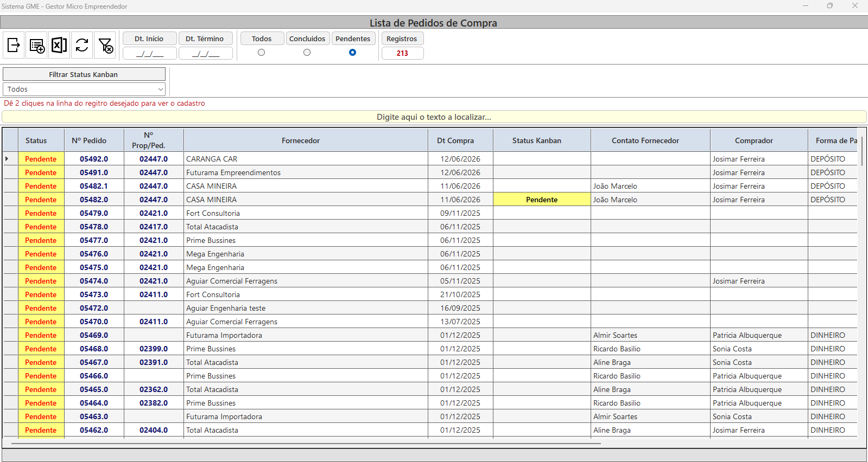Click João Marcelo in order 05482.1 row
The image size is (868, 462).
click(x=615, y=186)
